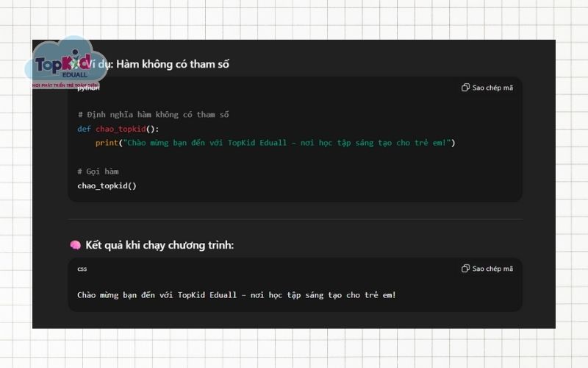Click the "chao_topkid()" function call line
This screenshot has height=368, width=588.
[x=107, y=185]
